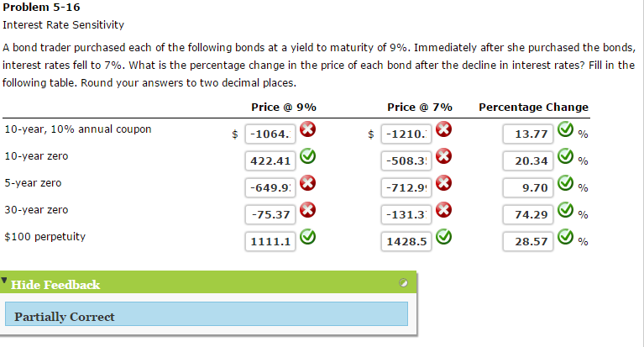Edit perpetuity percentage change field
This screenshot has height=347, width=644.
click(x=528, y=241)
